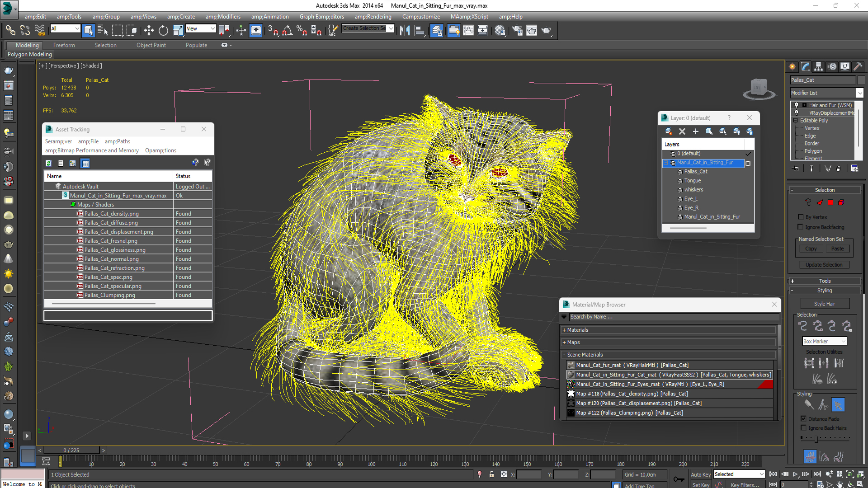Screen dimensions: 868x488
Task: Enable the Ignore Back Hairs checkbox
Action: [x=803, y=427]
